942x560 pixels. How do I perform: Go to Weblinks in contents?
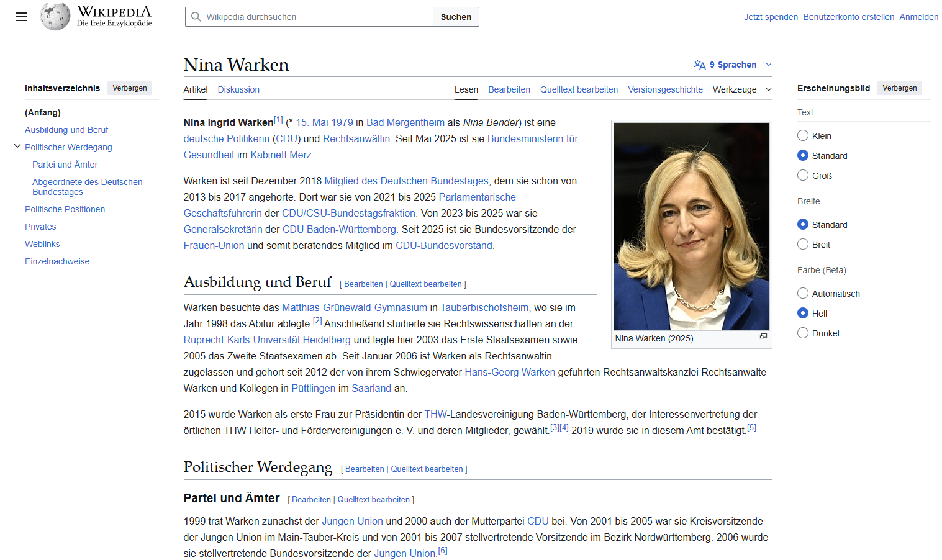(x=42, y=244)
